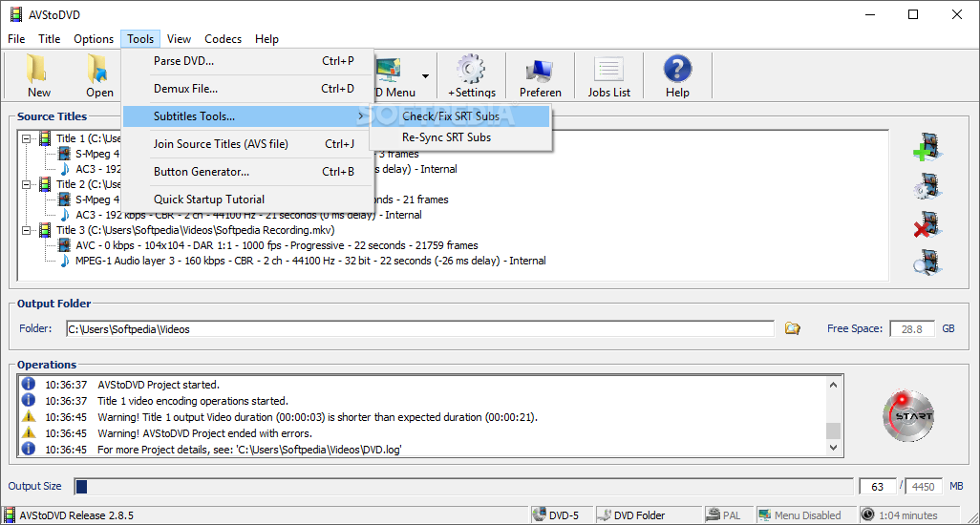
Task: Select Join Source Titles (AVS file)
Action: (248, 143)
